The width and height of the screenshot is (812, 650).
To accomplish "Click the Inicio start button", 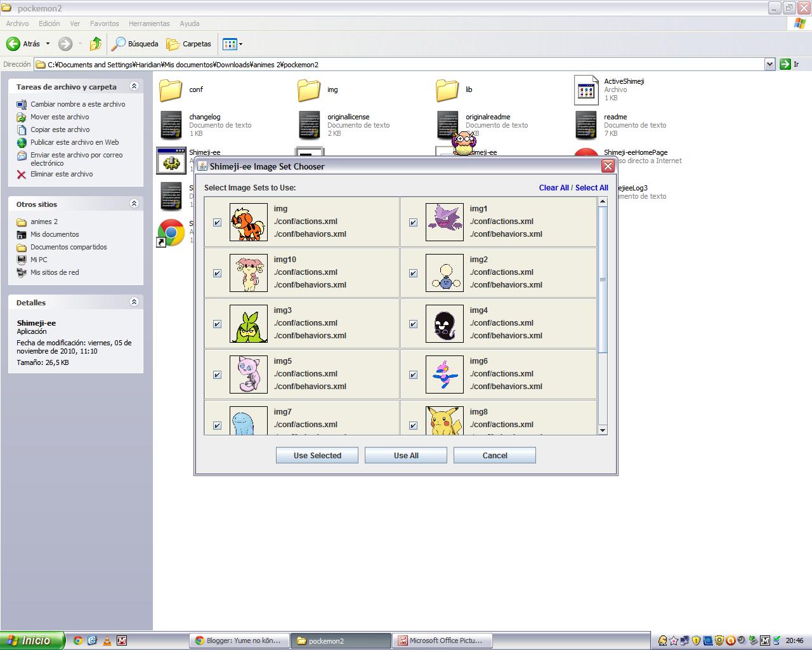I will [x=32, y=640].
